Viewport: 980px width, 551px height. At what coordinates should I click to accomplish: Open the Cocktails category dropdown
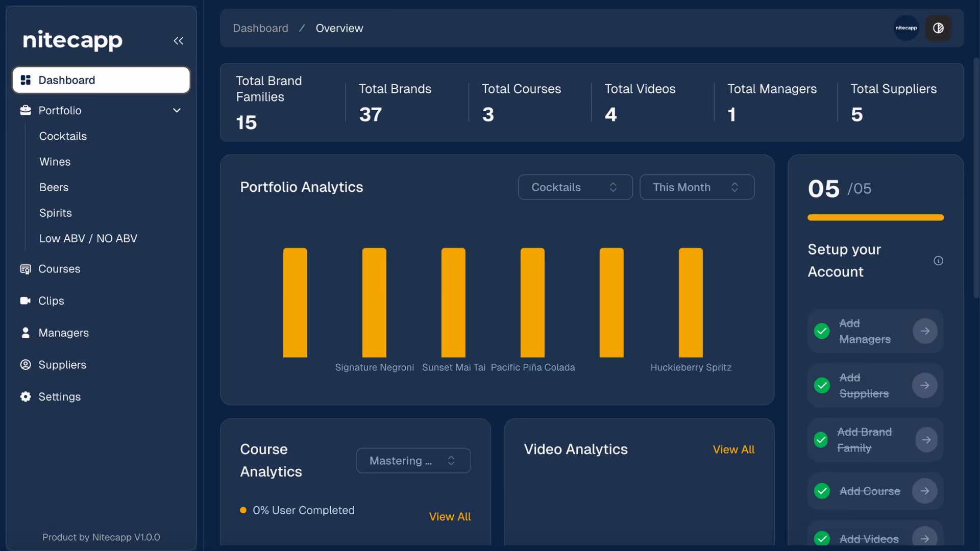click(575, 187)
